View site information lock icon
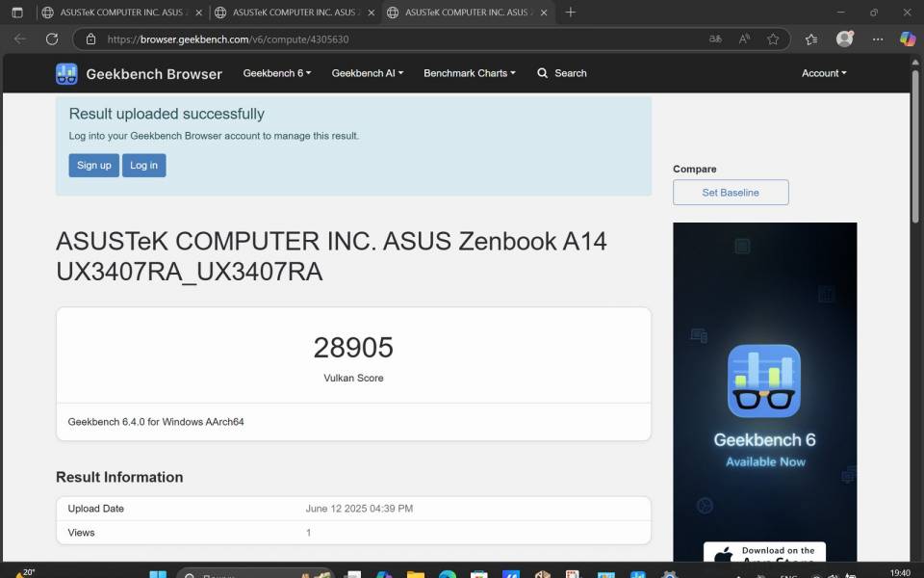Screen dimensions: 924x578 click(90, 39)
